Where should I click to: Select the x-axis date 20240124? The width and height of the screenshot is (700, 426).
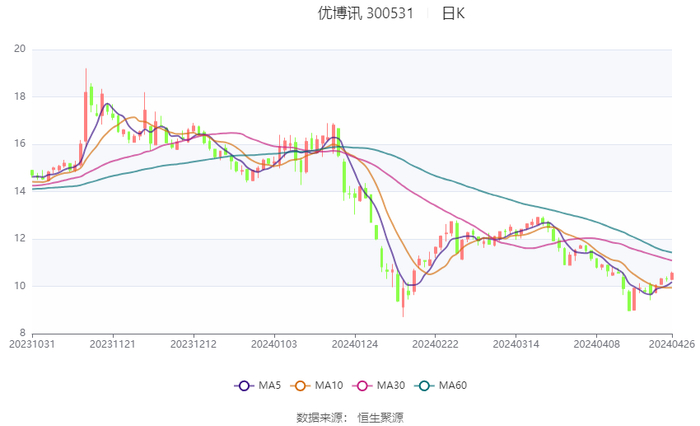(355, 344)
